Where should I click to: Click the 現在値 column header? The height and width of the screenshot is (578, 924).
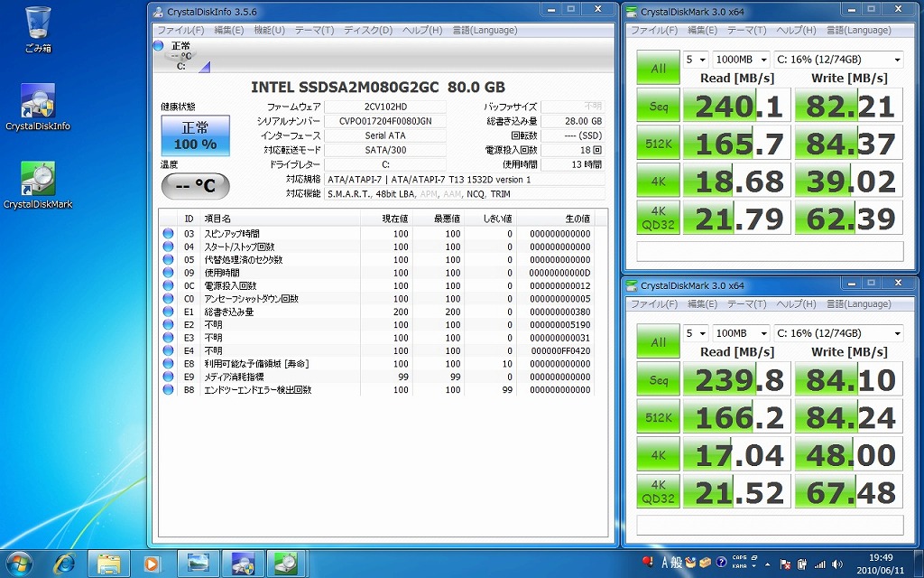[386, 219]
